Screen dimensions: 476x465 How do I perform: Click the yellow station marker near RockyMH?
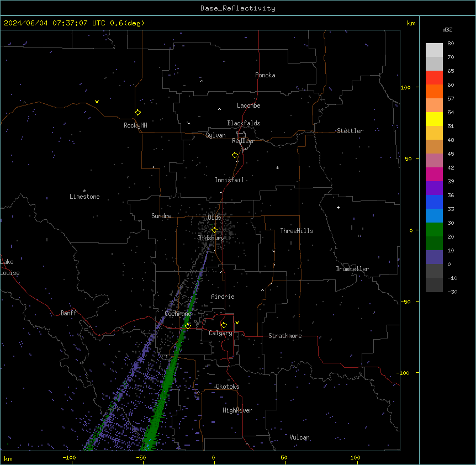tap(137, 113)
